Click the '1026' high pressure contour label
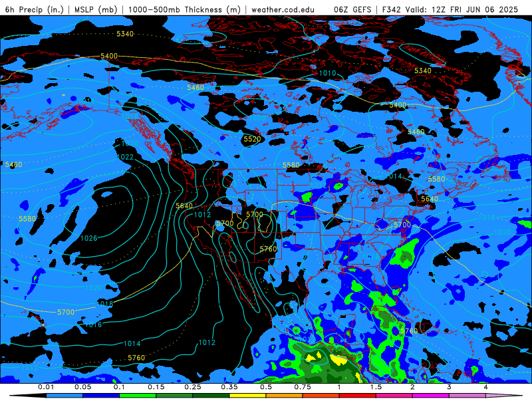 point(89,238)
